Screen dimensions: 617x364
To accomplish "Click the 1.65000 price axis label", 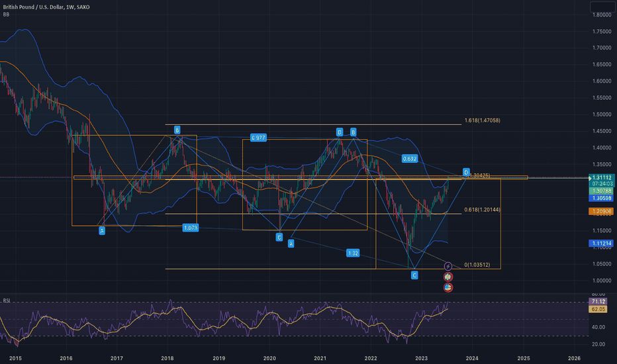I will tap(602, 65).
